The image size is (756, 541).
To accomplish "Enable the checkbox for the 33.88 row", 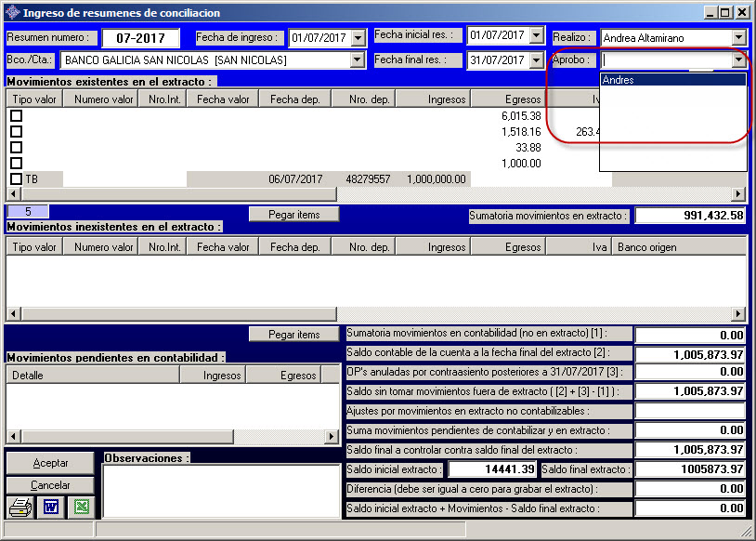I will (16, 148).
